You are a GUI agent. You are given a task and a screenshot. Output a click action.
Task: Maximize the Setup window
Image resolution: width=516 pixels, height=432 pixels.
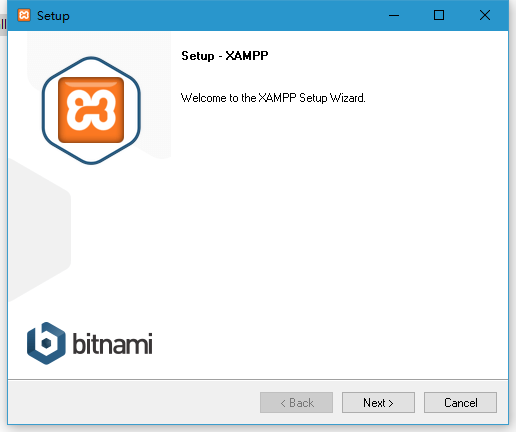[x=439, y=15]
